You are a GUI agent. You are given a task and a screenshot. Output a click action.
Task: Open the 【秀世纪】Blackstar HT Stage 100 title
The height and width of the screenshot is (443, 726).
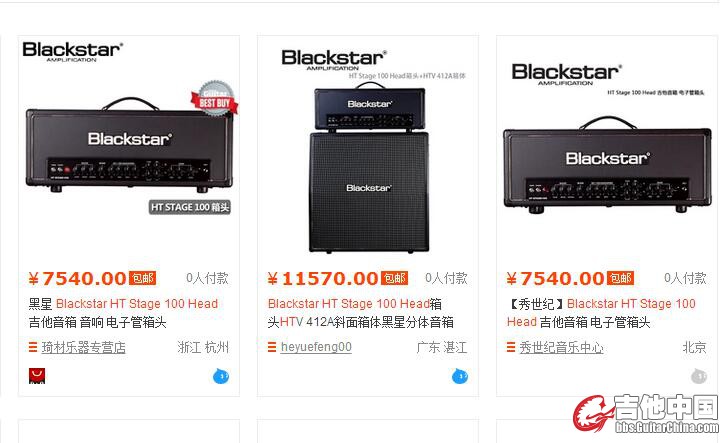pos(601,313)
